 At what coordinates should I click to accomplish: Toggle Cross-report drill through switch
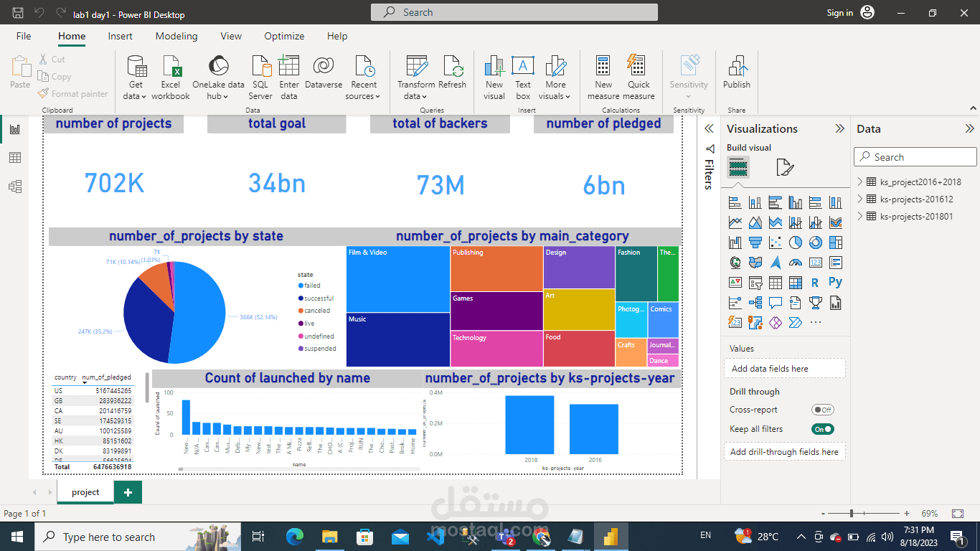point(822,410)
